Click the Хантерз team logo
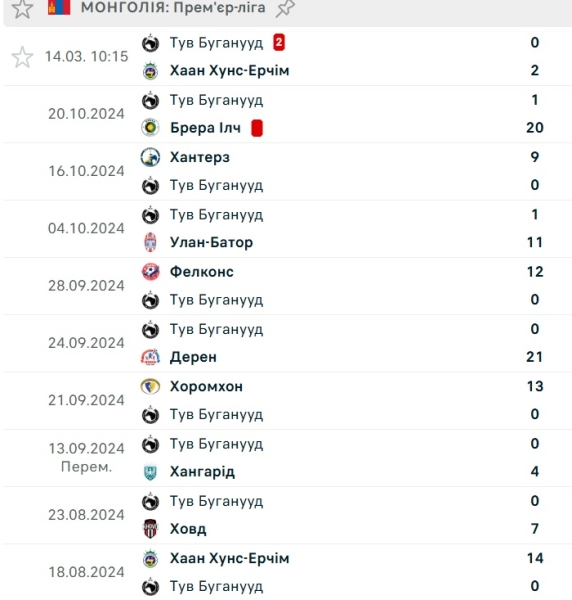The height and width of the screenshot is (600, 572). coord(150,157)
